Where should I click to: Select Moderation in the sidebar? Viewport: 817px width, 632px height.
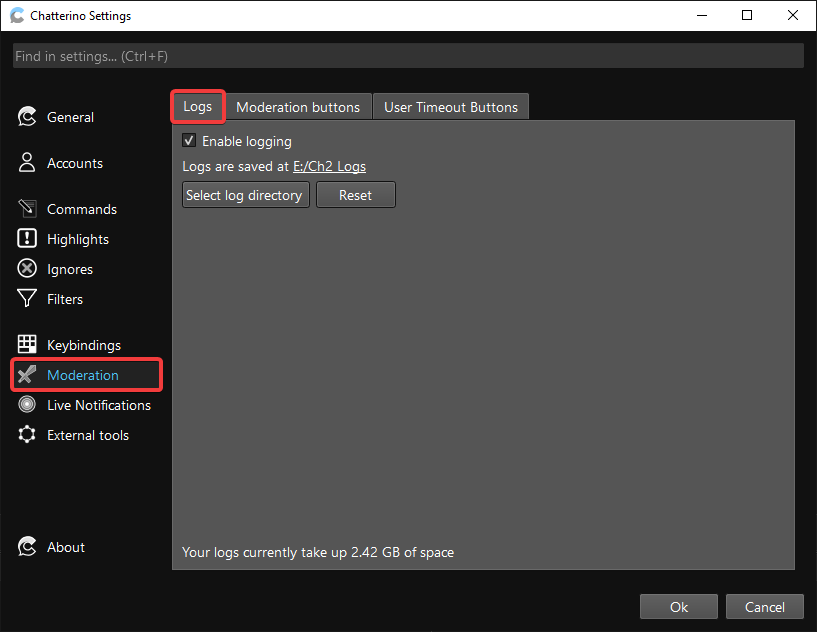tap(86, 375)
